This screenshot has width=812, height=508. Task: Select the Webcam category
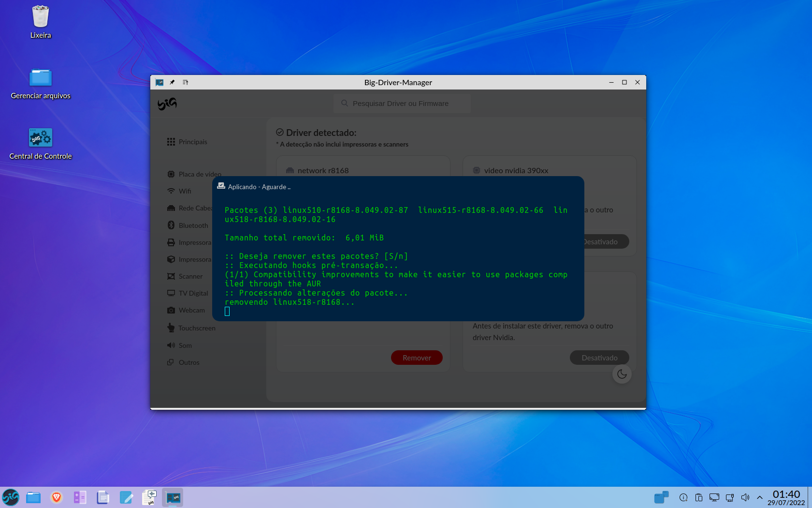click(x=186, y=310)
